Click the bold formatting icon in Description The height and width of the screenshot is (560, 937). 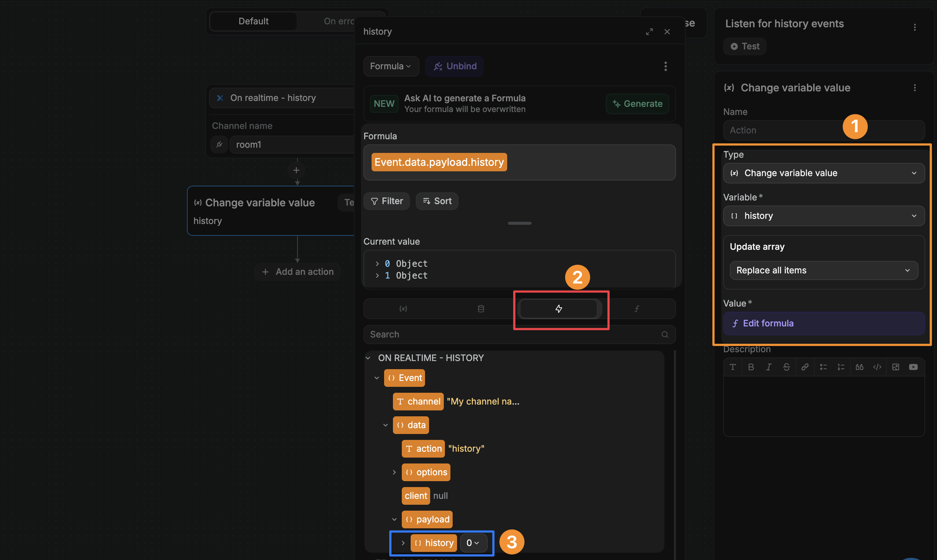750,367
